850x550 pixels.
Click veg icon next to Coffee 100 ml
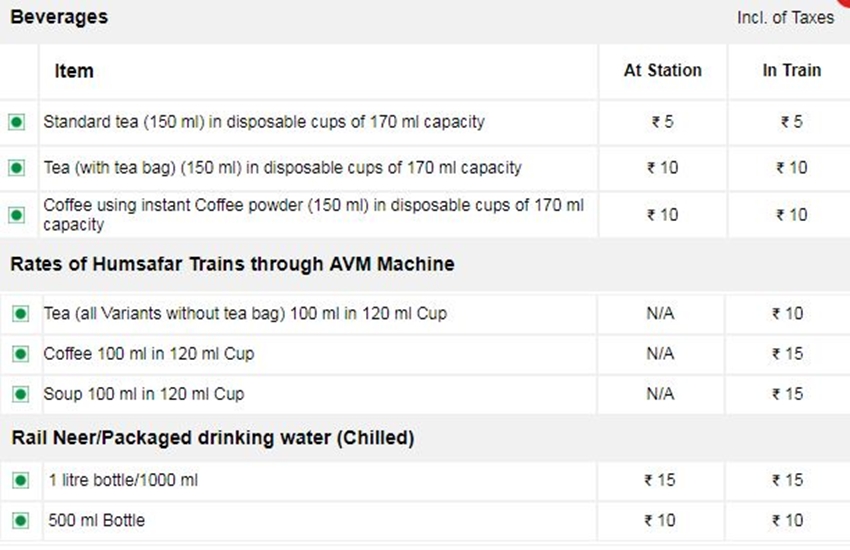tap(20, 354)
